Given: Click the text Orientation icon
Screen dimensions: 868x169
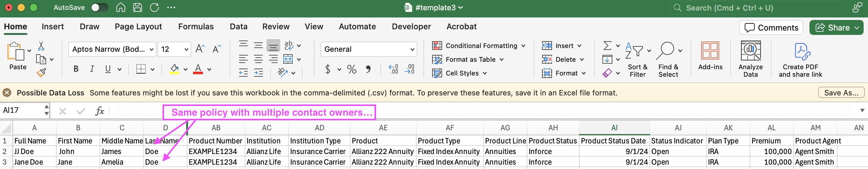Looking at the screenshot, I should pos(282,73).
